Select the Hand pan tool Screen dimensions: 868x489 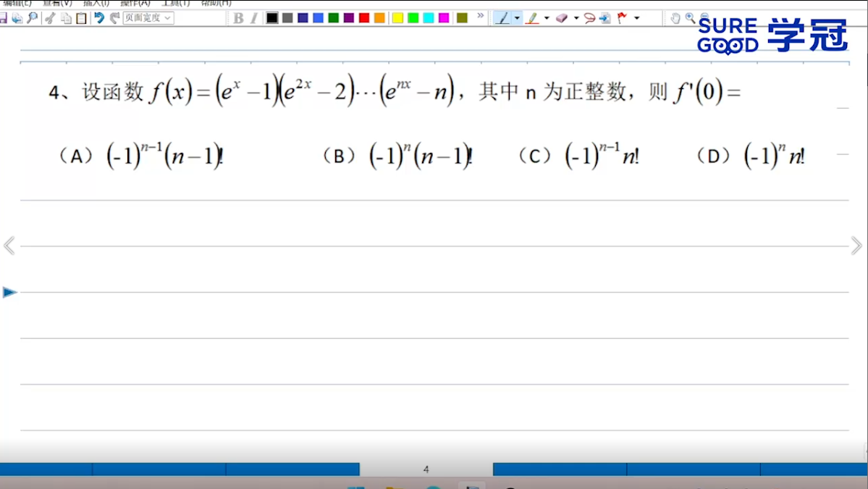click(x=675, y=18)
